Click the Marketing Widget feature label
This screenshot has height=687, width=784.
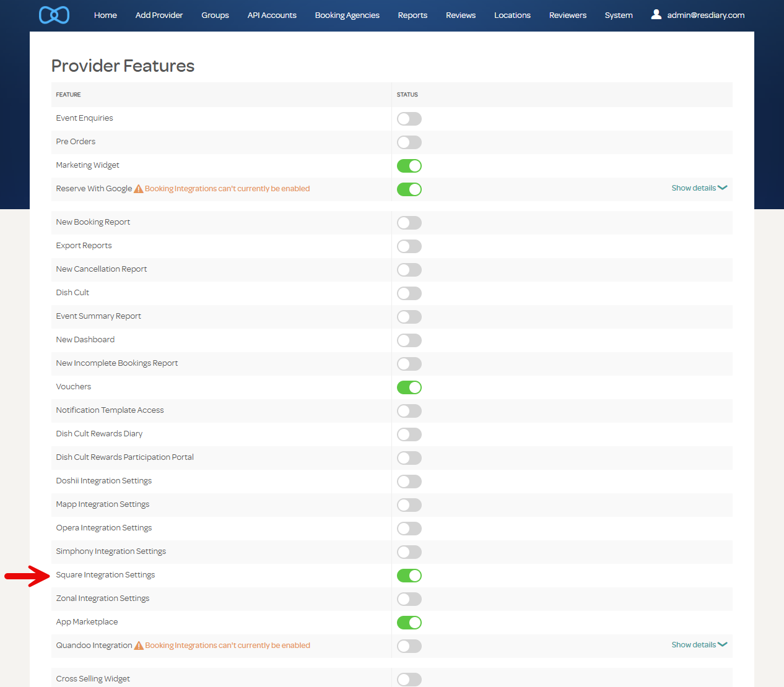pyautogui.click(x=87, y=165)
